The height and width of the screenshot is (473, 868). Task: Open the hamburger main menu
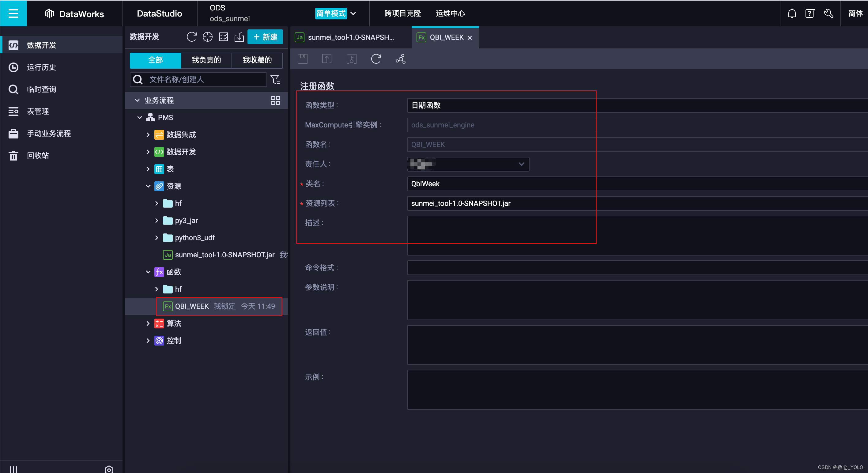point(13,13)
